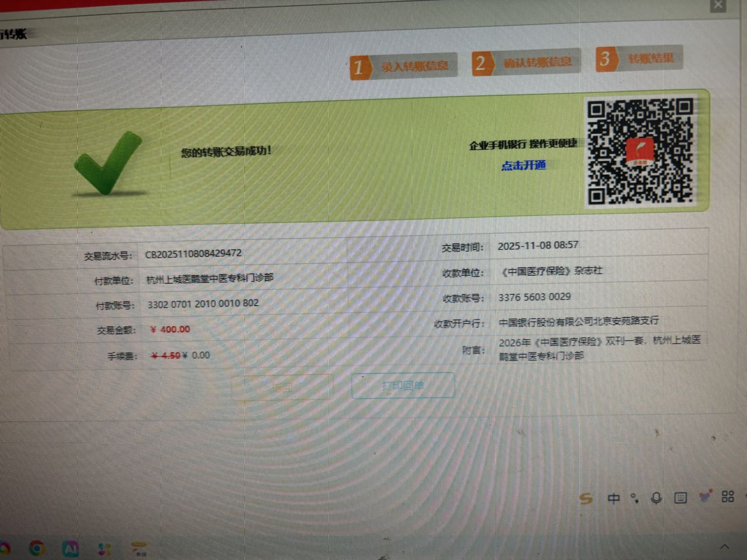Image resolution: width=747 pixels, height=560 pixels.
Task: Click the mobile banking QR code
Action: (640, 152)
